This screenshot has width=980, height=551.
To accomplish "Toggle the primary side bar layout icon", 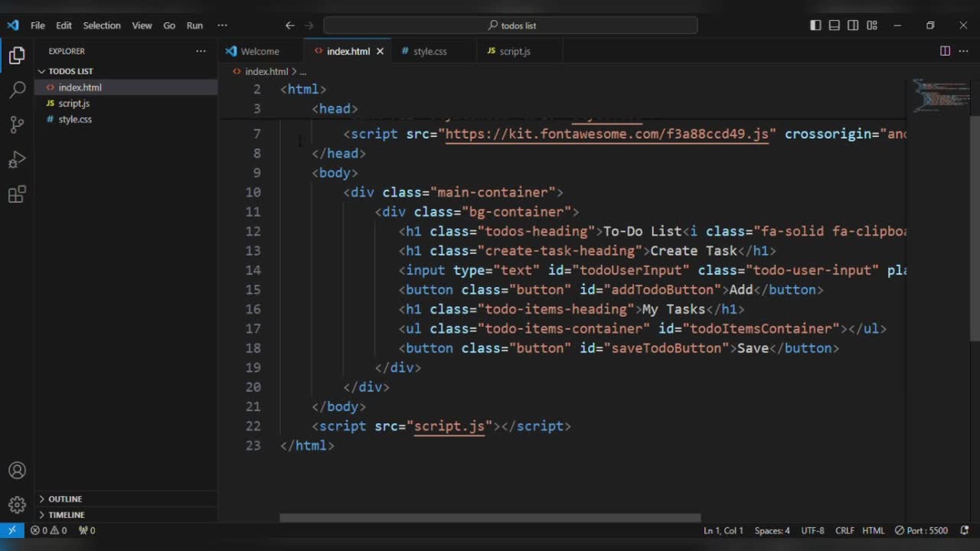I will 816,25.
